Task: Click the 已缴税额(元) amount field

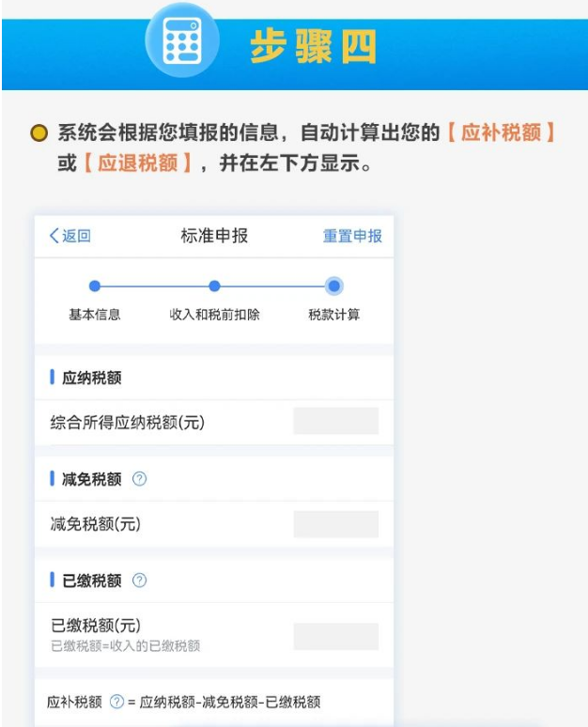Action: coord(336,636)
